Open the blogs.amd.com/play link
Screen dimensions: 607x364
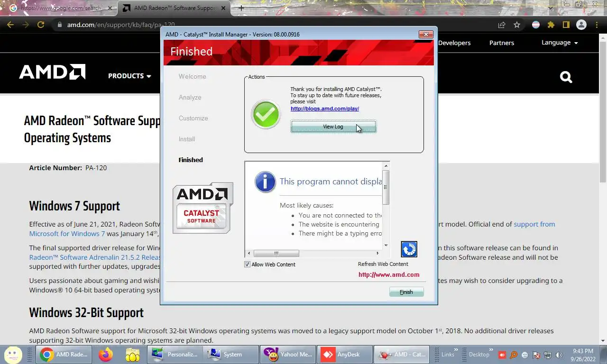(325, 109)
